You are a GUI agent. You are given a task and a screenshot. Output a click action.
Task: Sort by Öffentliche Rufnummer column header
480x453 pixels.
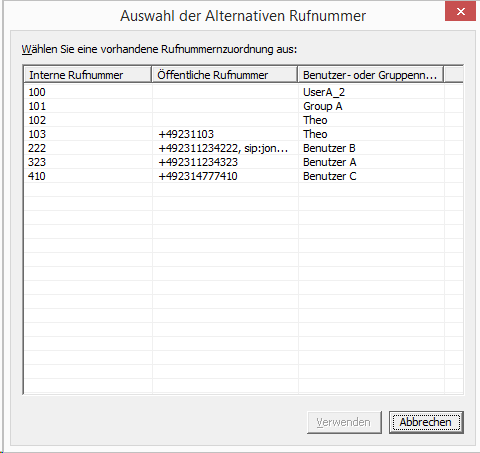[x=225, y=75]
